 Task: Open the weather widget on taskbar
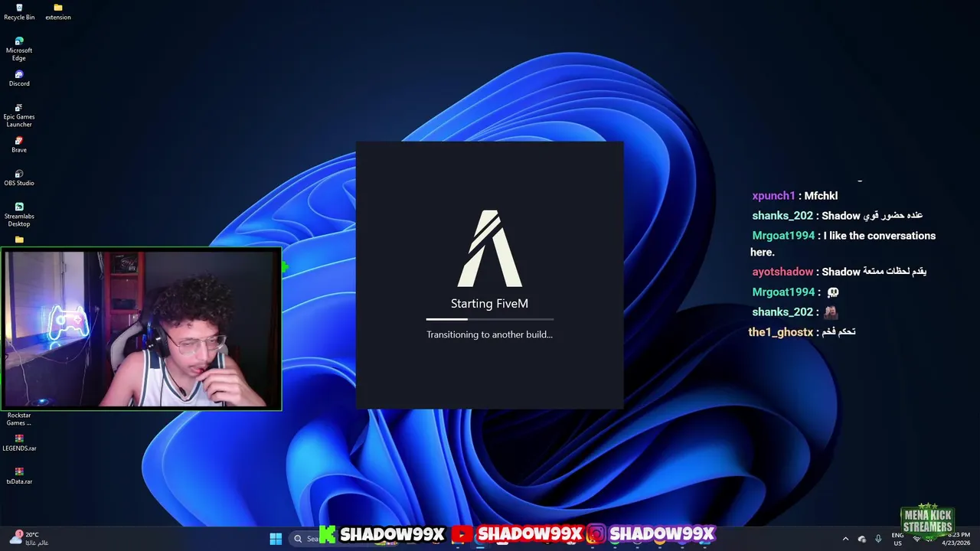click(x=29, y=538)
